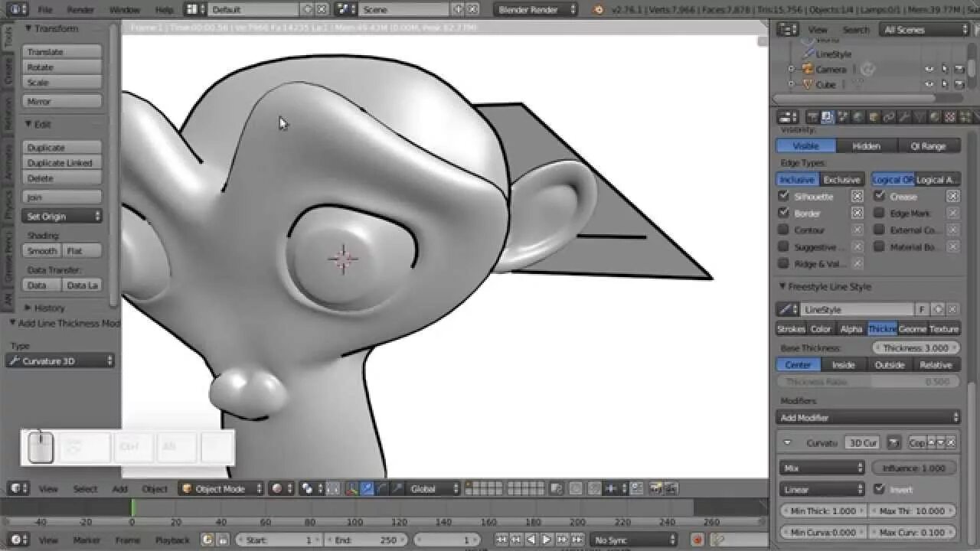Uncheck the Crease edge type
This screenshot has height=551, width=980.
pos(879,197)
